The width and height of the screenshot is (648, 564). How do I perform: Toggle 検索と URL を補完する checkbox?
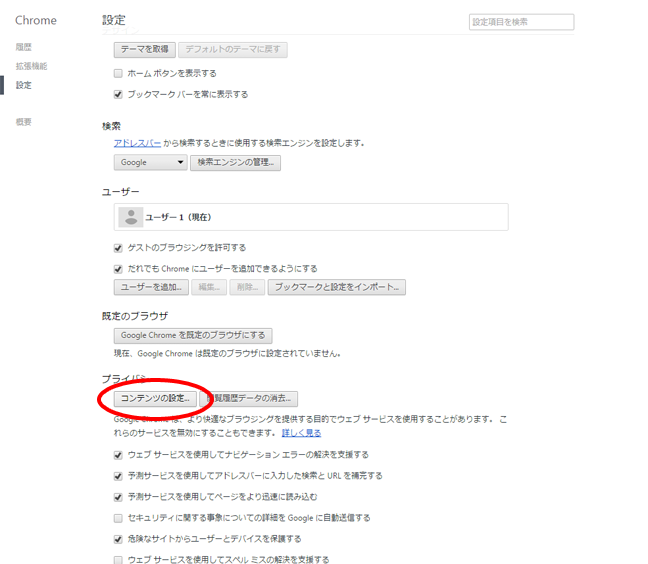coord(118,476)
